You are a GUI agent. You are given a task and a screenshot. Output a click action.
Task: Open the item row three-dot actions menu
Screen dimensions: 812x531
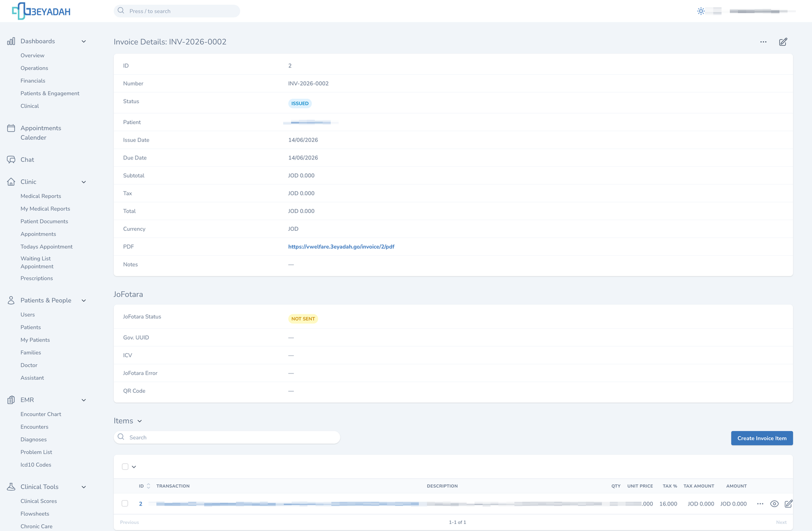pos(760,504)
